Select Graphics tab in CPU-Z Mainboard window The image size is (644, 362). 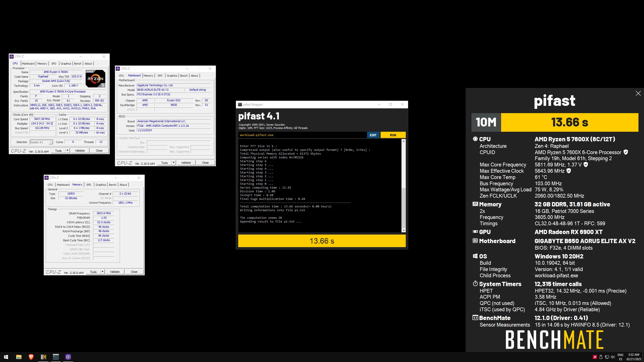click(172, 76)
